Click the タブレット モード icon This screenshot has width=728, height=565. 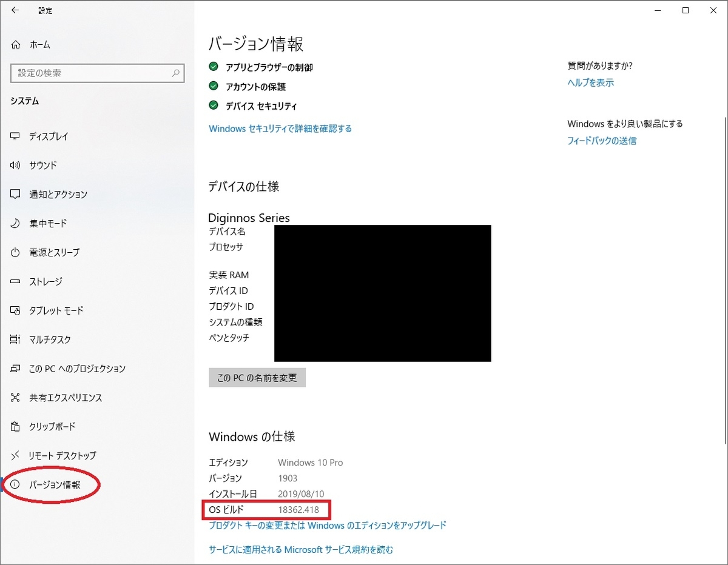pos(16,310)
